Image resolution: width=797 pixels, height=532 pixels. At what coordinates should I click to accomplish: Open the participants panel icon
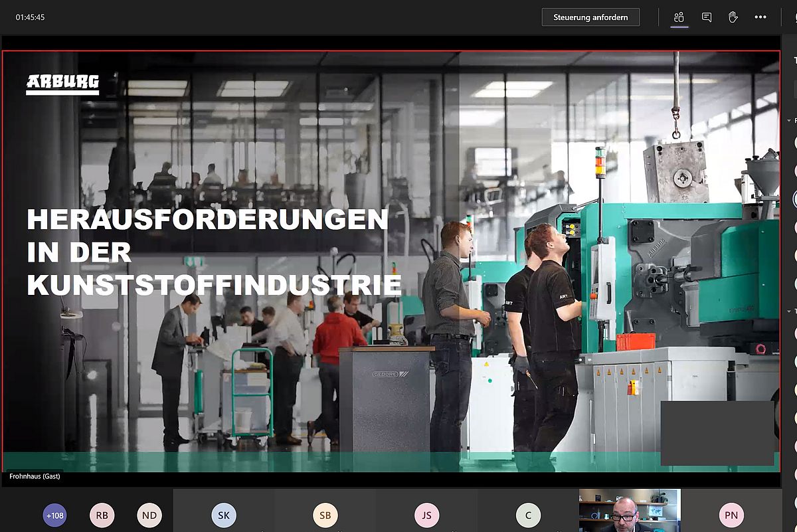679,17
